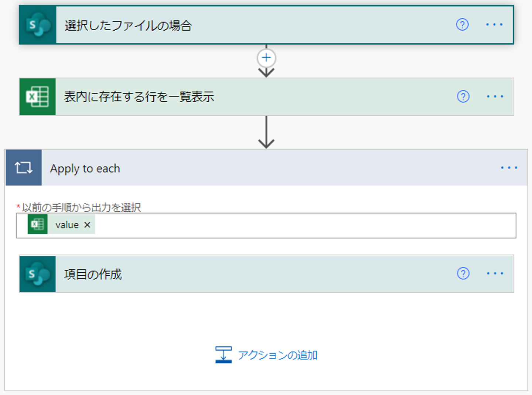The image size is (532, 395).
Task: Click Excel icon on 表内に存在する行を一覧表示
Action: click(37, 97)
